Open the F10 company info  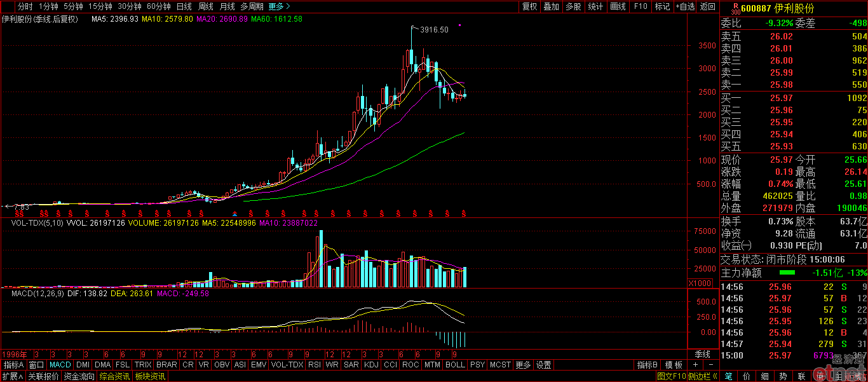tap(641, 6)
